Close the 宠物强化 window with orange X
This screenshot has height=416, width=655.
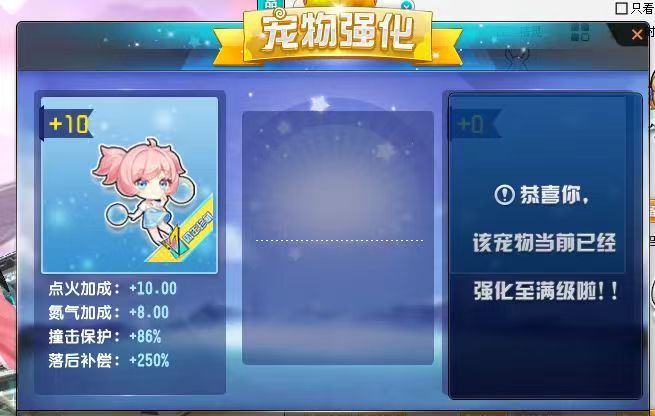coord(637,34)
